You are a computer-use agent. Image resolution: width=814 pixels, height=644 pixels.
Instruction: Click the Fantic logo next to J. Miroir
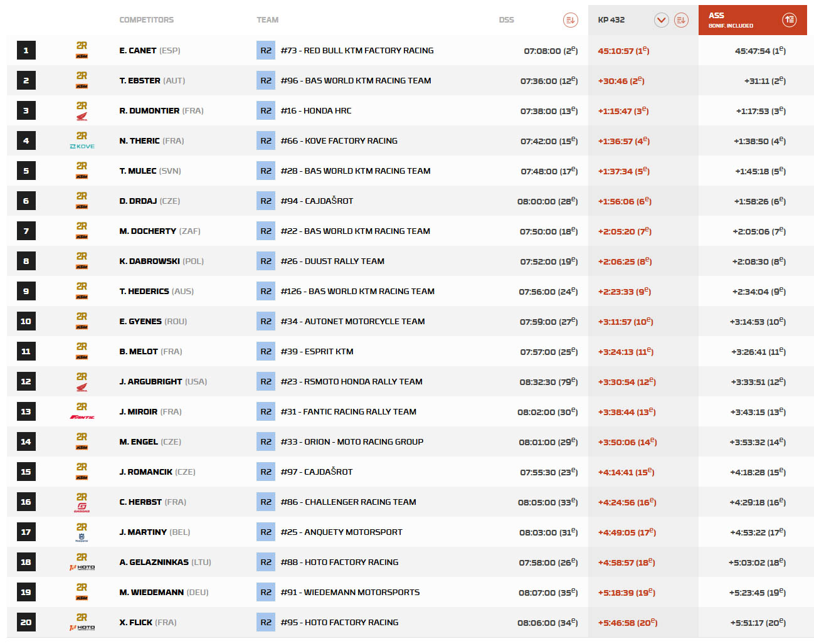point(82,417)
